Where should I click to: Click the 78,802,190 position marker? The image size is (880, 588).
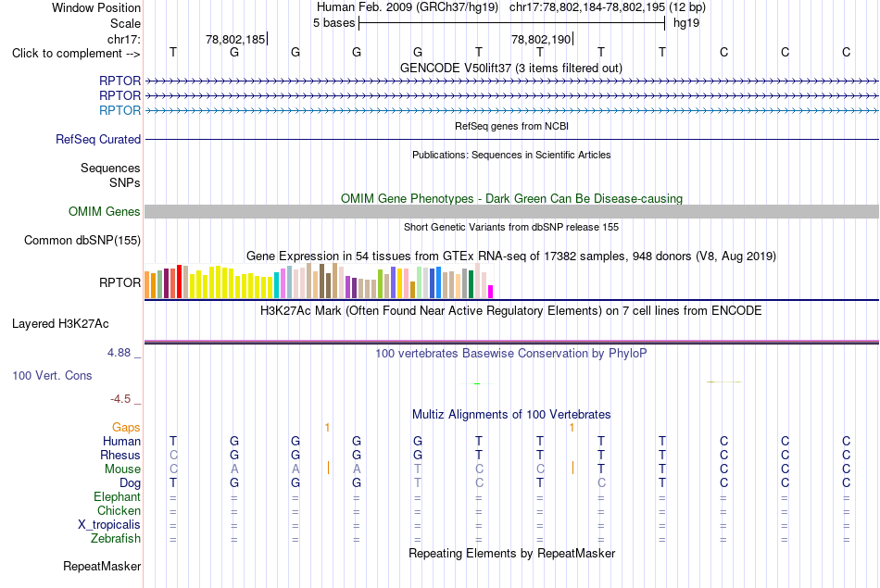[540, 39]
